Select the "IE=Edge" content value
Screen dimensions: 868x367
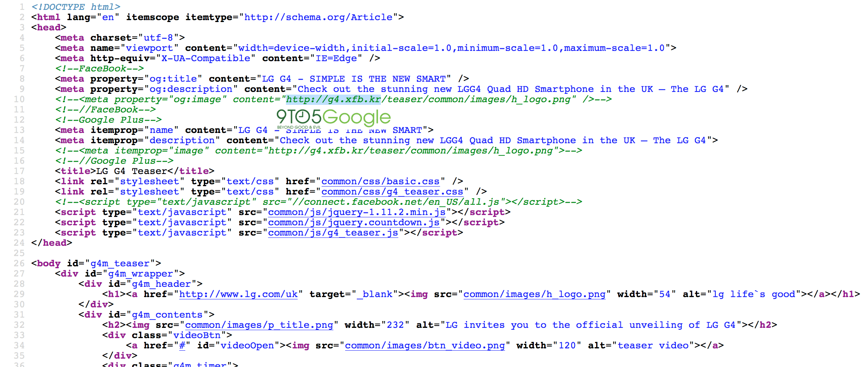pos(336,59)
